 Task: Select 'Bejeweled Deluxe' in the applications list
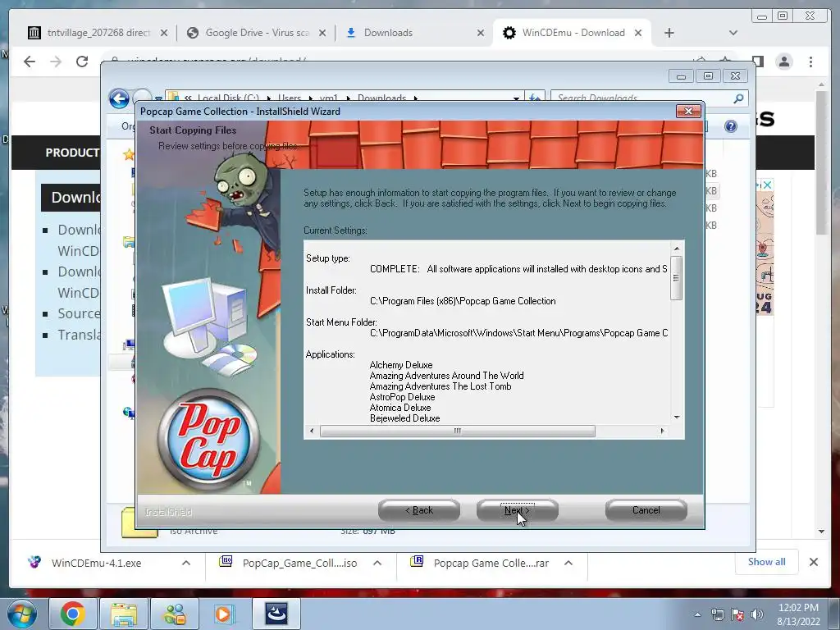coord(404,418)
